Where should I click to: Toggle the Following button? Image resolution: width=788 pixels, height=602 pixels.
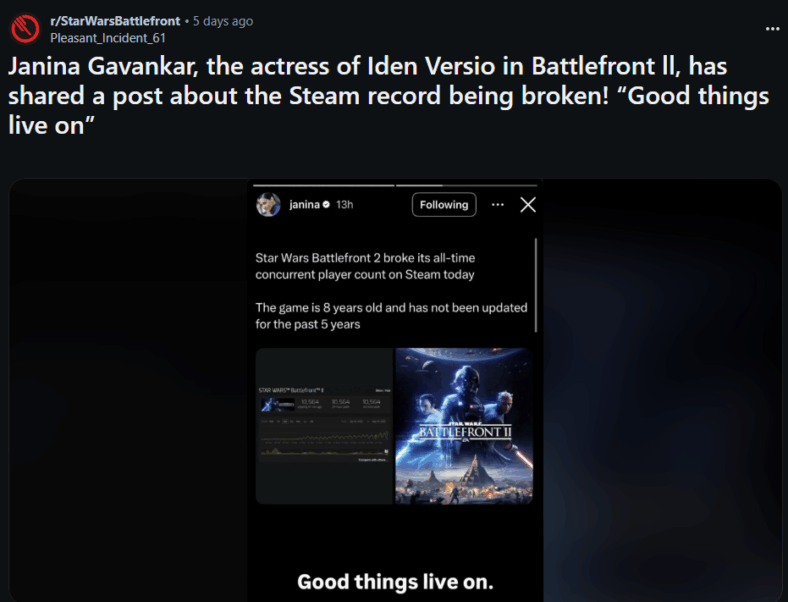(444, 205)
